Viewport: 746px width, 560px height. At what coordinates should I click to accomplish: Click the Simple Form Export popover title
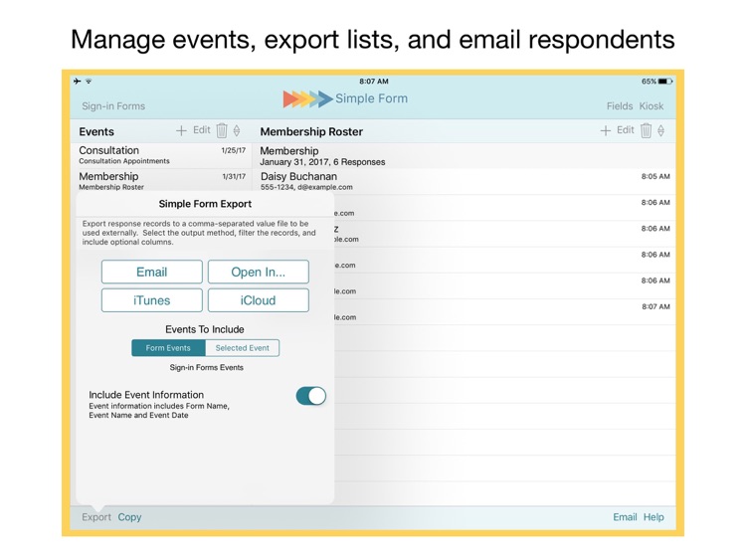pyautogui.click(x=205, y=204)
